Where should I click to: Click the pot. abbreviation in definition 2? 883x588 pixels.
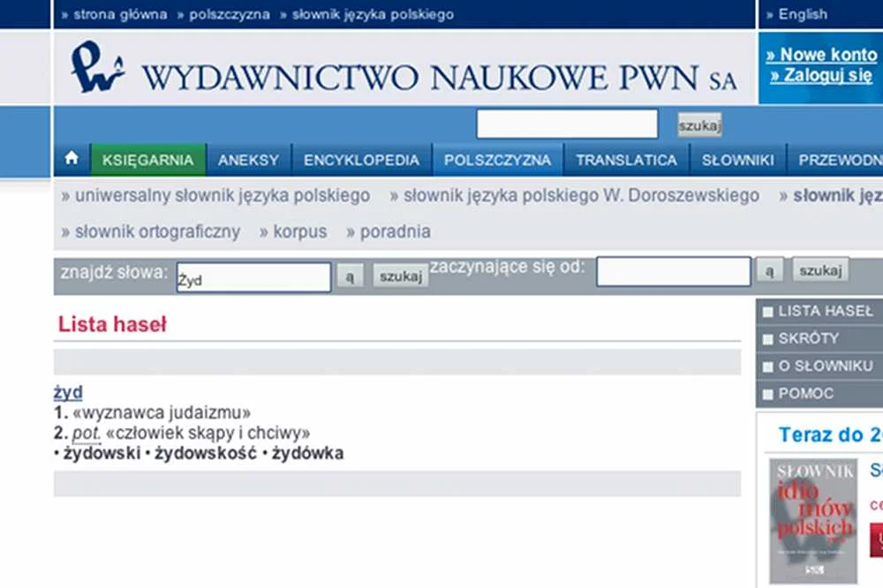coord(87,433)
